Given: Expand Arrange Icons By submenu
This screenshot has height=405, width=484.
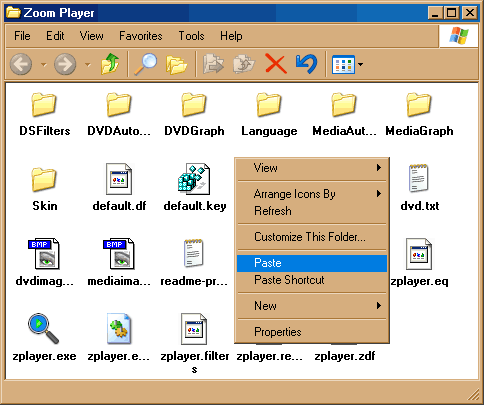Looking at the screenshot, I should (312, 194).
